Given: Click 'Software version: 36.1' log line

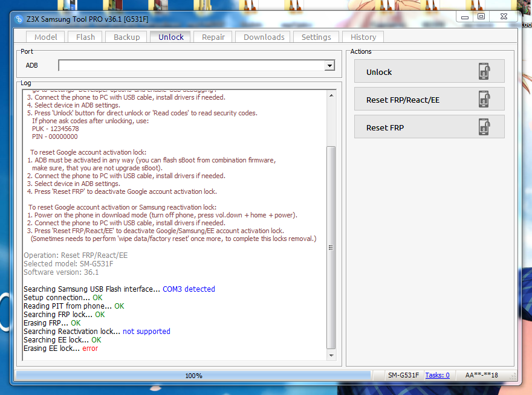Looking at the screenshot, I should pyautogui.click(x=61, y=272).
